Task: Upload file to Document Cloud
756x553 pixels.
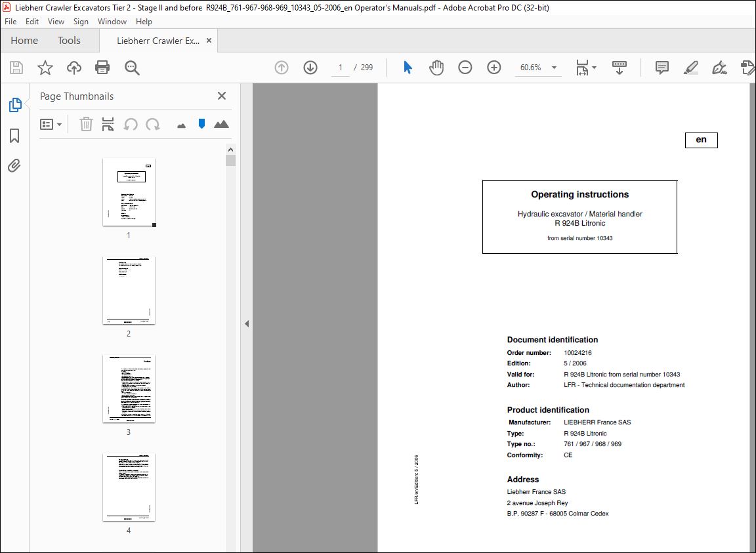Action: 73,68
